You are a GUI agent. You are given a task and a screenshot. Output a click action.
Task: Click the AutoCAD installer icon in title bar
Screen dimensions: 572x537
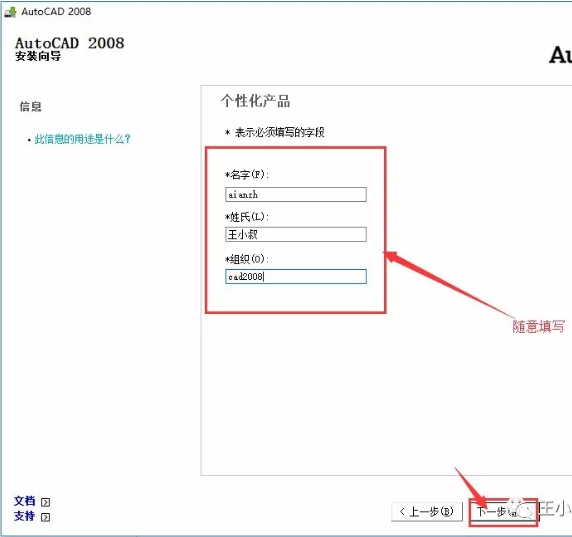pos(10,12)
